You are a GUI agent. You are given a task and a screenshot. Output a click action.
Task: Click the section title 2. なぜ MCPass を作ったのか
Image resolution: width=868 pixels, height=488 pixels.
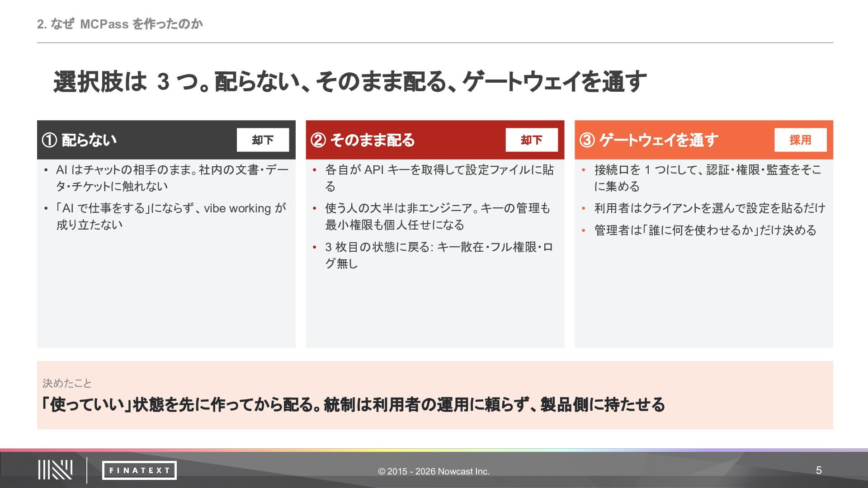pyautogui.click(x=120, y=24)
